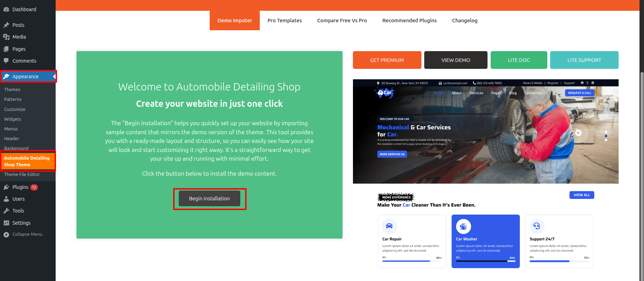The image size is (644, 281).
Task: Click the Settings sliders icon
Action: click(x=6, y=223)
